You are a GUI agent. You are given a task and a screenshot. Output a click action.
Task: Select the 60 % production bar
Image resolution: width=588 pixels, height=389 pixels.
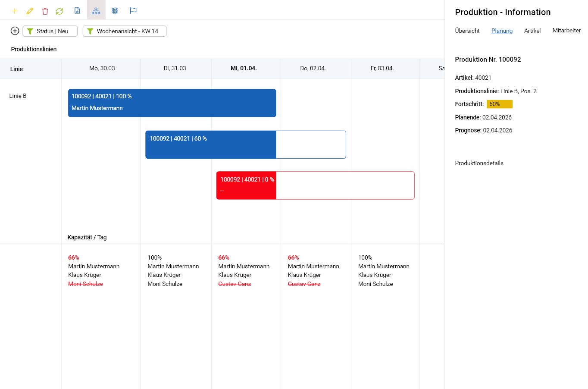tap(246, 144)
